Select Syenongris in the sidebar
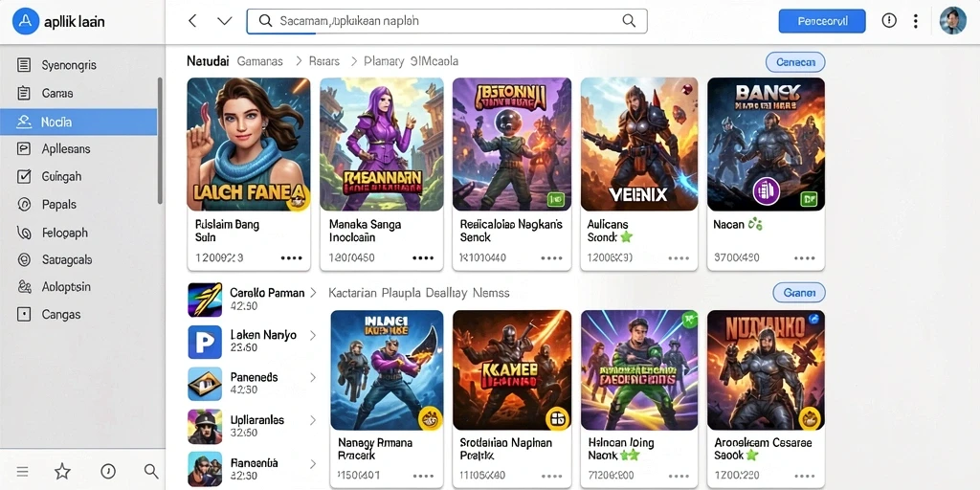980x490 pixels. tap(78, 65)
